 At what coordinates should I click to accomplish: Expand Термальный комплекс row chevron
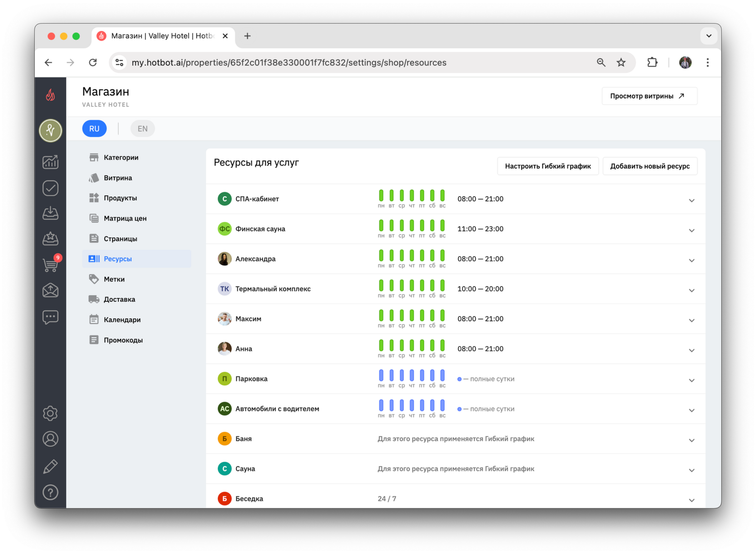coord(692,290)
